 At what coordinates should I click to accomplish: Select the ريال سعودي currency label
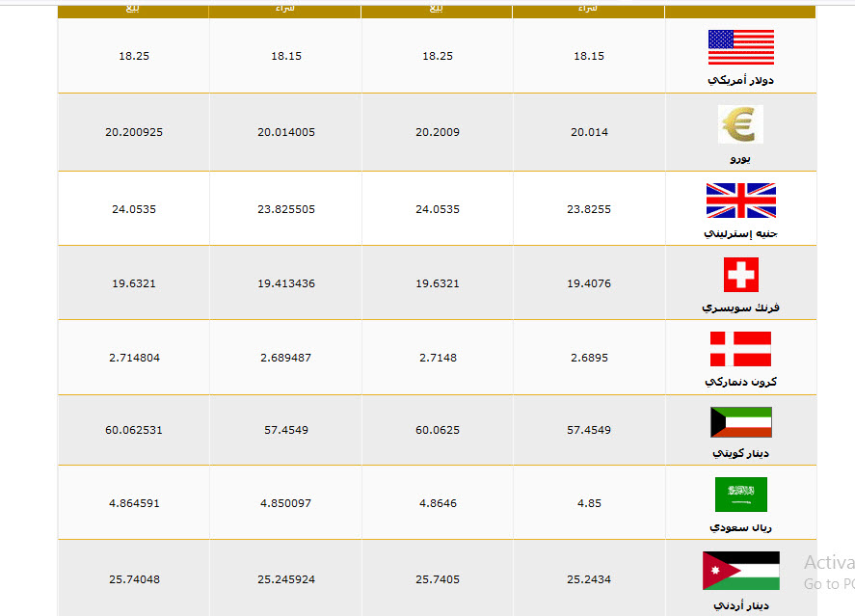[740, 527]
